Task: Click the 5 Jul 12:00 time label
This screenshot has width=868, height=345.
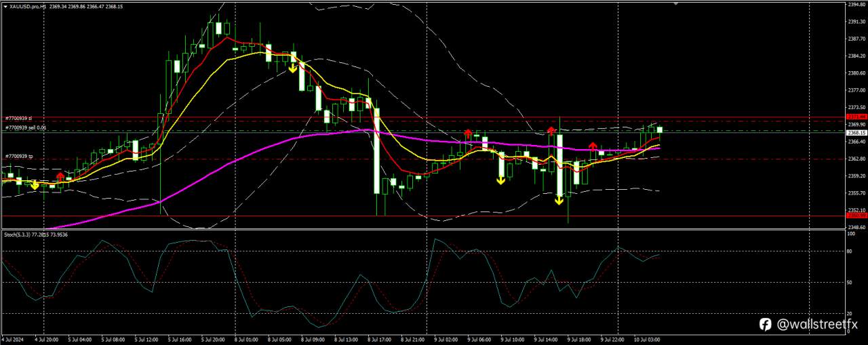Action: click(147, 338)
